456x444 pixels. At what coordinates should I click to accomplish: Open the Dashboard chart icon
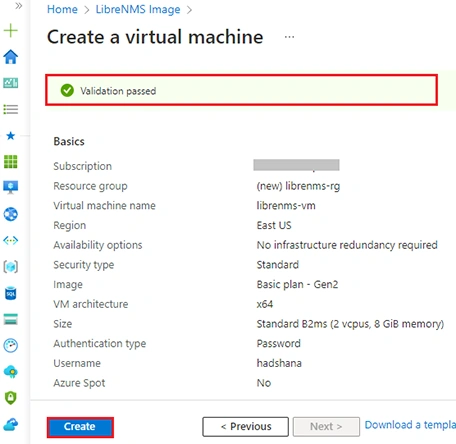click(11, 83)
